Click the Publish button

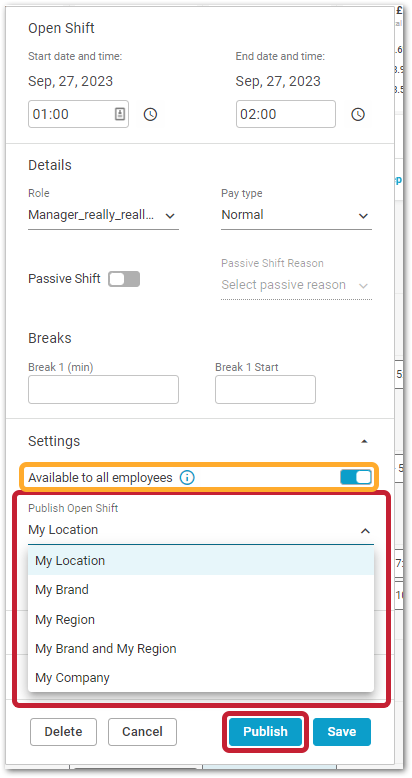pyautogui.click(x=266, y=732)
